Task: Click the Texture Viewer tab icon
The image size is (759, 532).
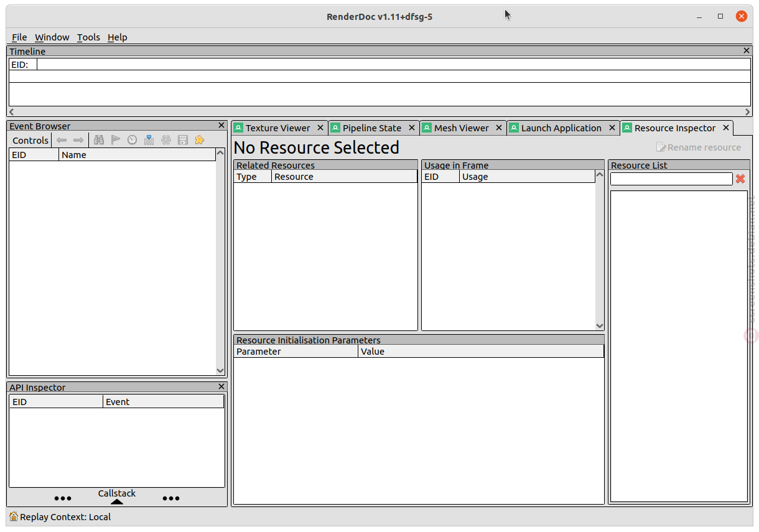Action: 238,128
